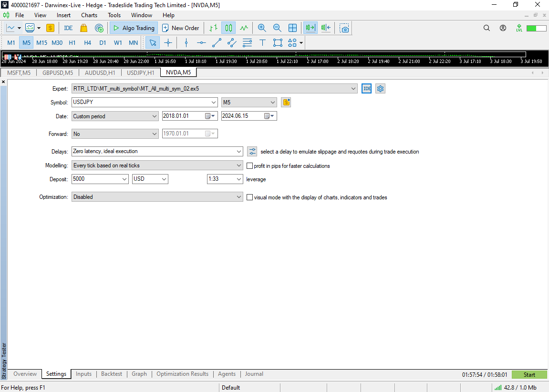This screenshot has width=549, height=392.
Task: Expand the Modelling dropdown
Action: coord(239,165)
